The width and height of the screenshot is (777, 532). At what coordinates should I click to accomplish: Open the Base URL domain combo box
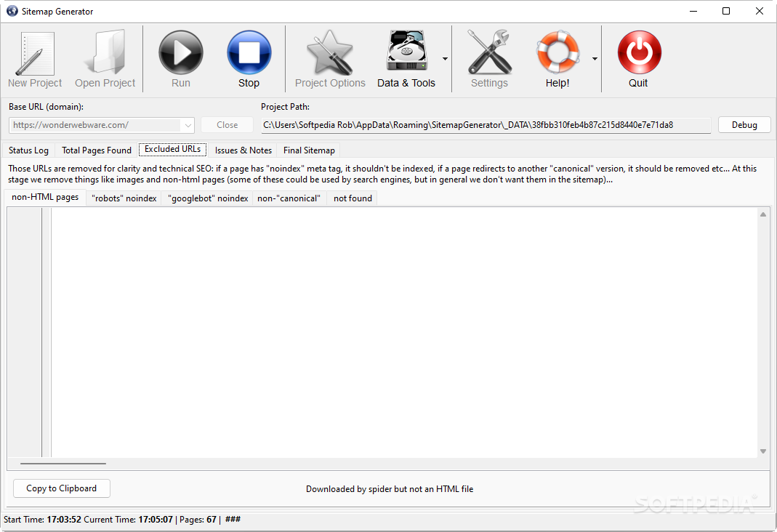click(102, 125)
